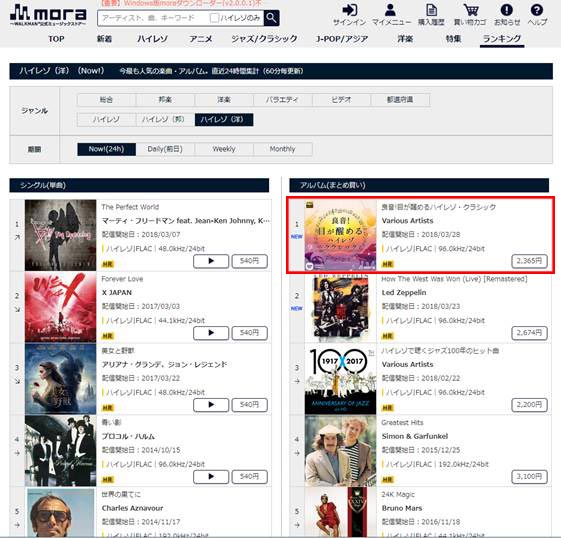The width and height of the screenshot is (561, 538).
Task: Select the 総合 genre tab
Action: click(106, 100)
